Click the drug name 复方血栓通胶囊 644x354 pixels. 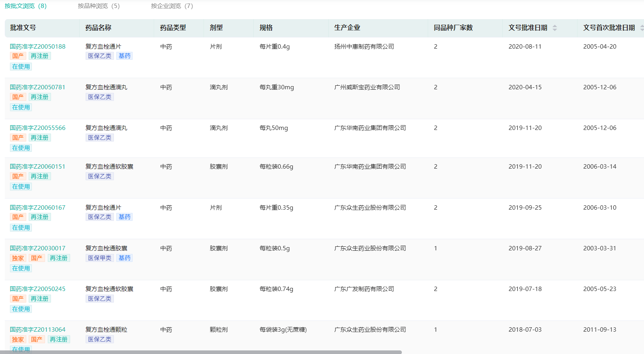pos(106,248)
